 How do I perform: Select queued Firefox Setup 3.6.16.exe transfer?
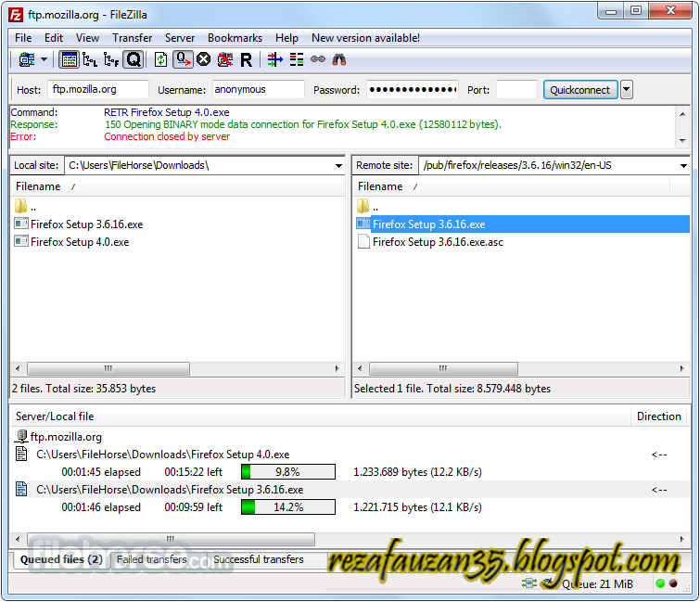(x=170, y=490)
